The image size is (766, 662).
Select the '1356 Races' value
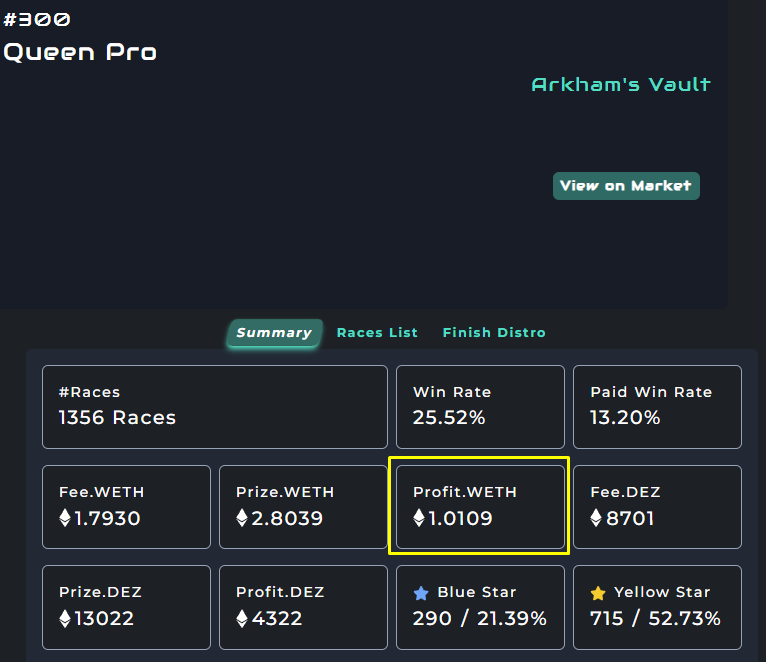tap(117, 418)
